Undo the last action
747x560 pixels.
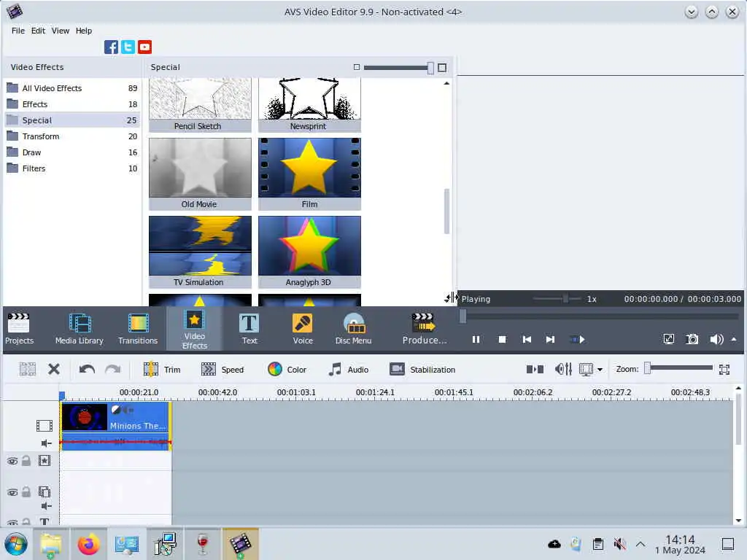(87, 369)
